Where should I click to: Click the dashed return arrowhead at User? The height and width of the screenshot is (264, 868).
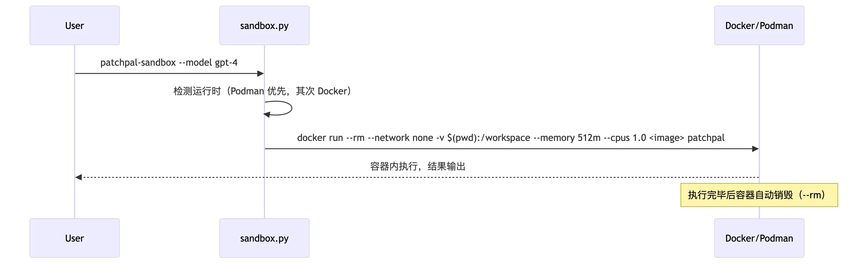[79, 177]
